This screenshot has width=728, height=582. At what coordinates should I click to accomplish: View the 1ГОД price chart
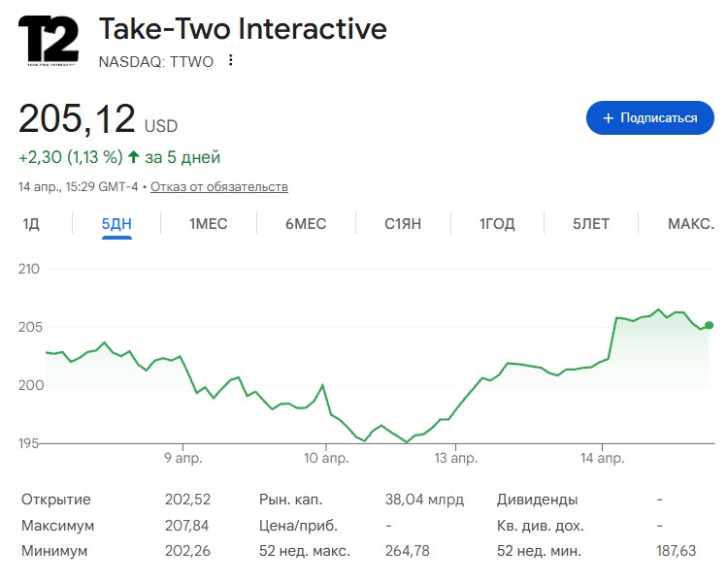click(497, 224)
